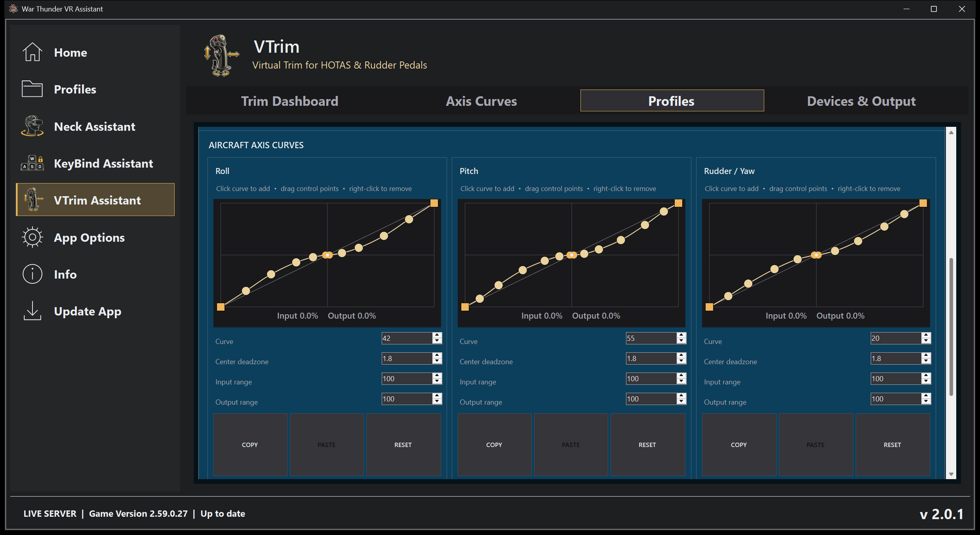Open App Options via the gear icon

(x=32, y=237)
